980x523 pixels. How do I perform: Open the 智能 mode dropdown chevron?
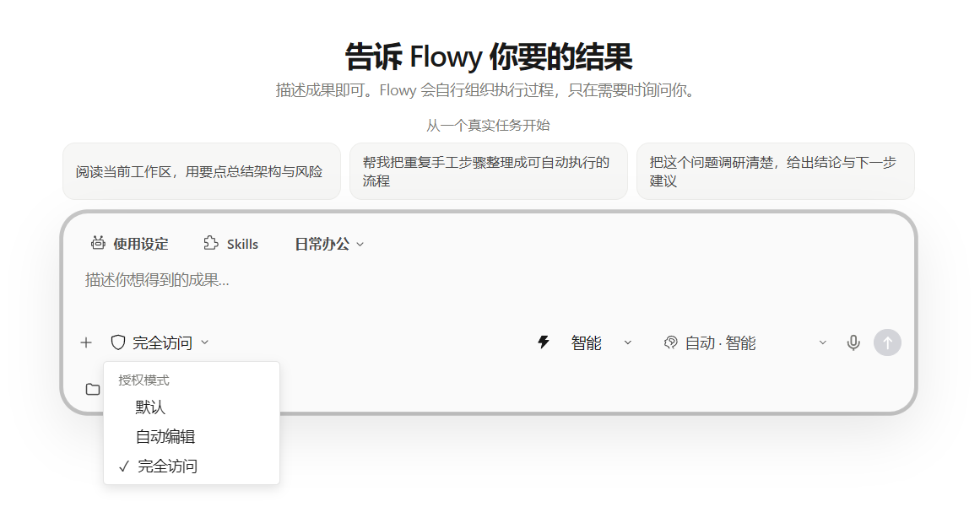tap(628, 342)
